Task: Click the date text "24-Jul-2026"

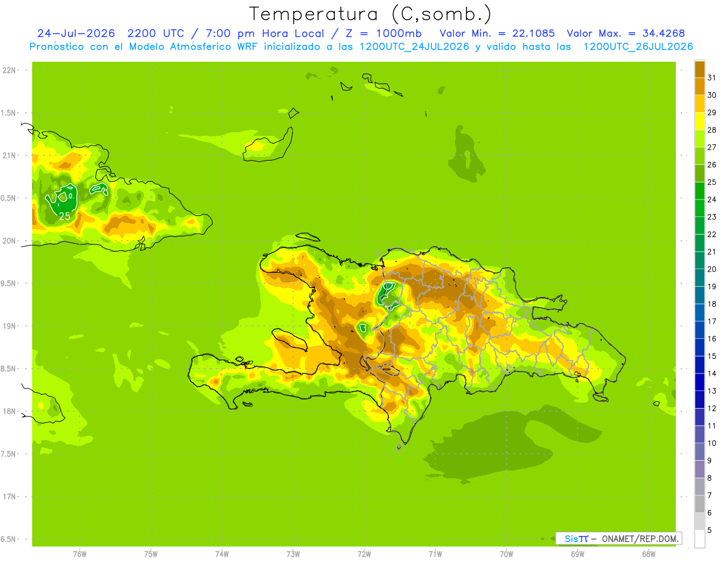Action: coord(76,33)
